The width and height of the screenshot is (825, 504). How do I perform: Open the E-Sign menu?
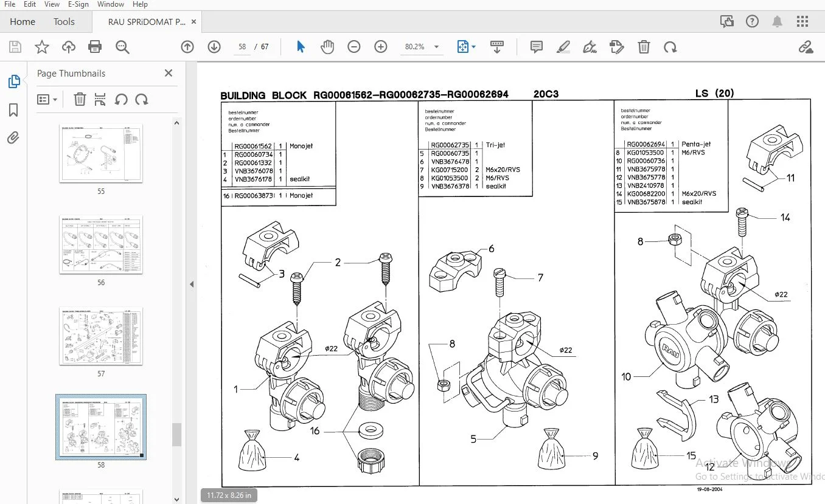78,4
